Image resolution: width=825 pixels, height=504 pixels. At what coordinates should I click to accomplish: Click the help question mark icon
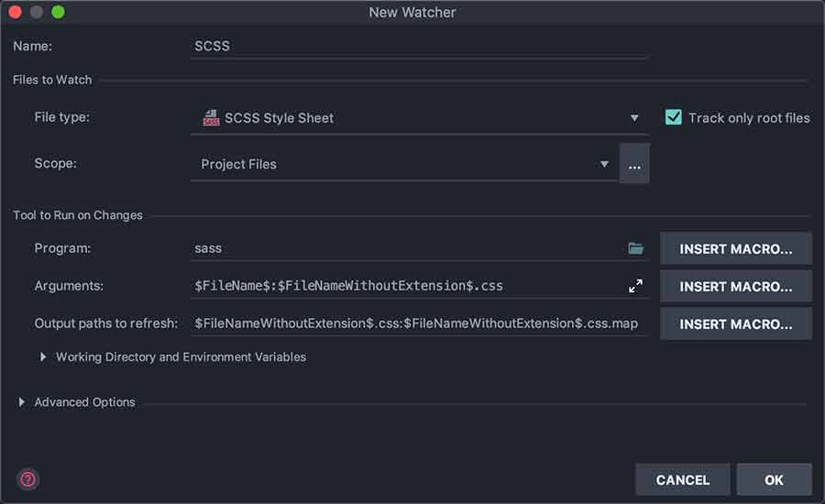point(27,479)
